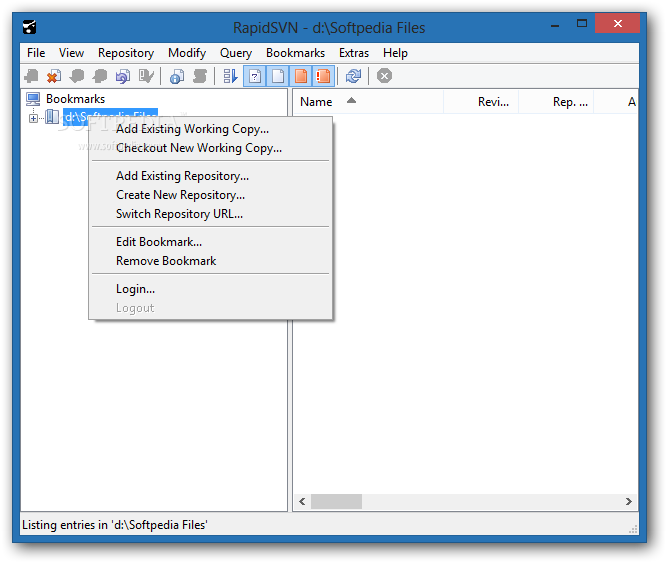The image size is (667, 563).
Task: Choose Edit Bookmark... from context menu
Action: click(x=211, y=242)
